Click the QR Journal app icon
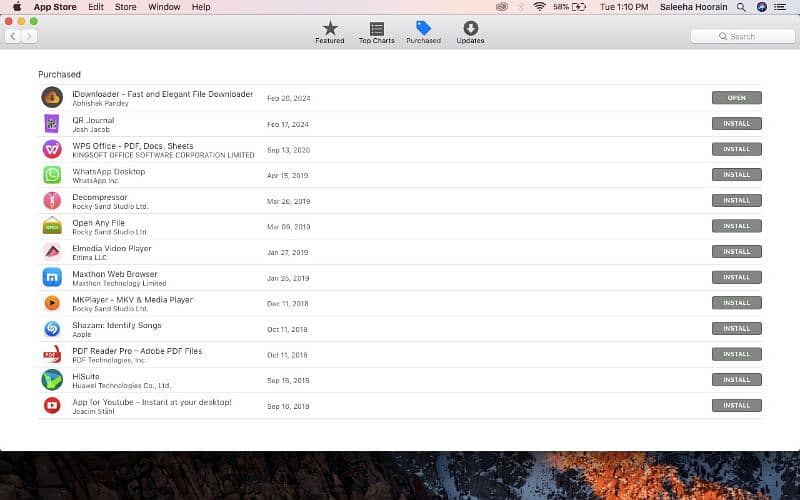Image resolution: width=800 pixels, height=500 pixels. [x=52, y=124]
